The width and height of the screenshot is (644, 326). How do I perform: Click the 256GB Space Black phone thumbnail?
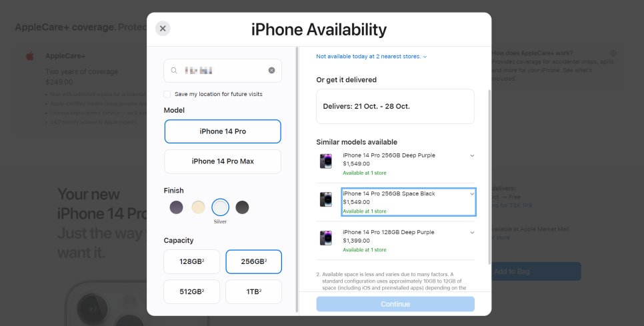326,199
